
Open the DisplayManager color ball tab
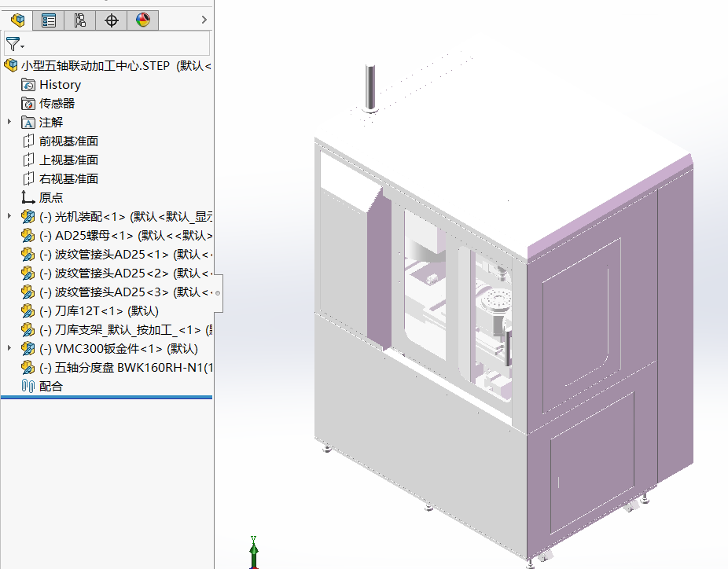click(x=142, y=20)
